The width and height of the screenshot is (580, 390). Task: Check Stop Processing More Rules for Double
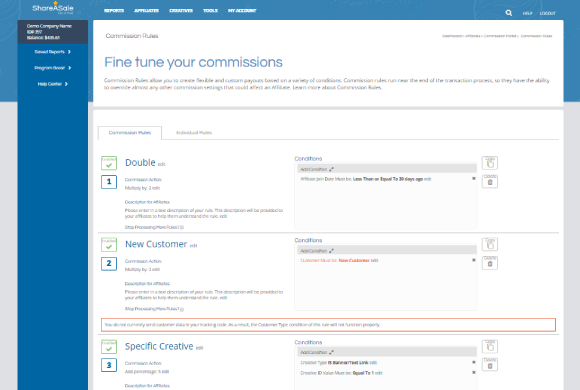[x=182, y=227]
